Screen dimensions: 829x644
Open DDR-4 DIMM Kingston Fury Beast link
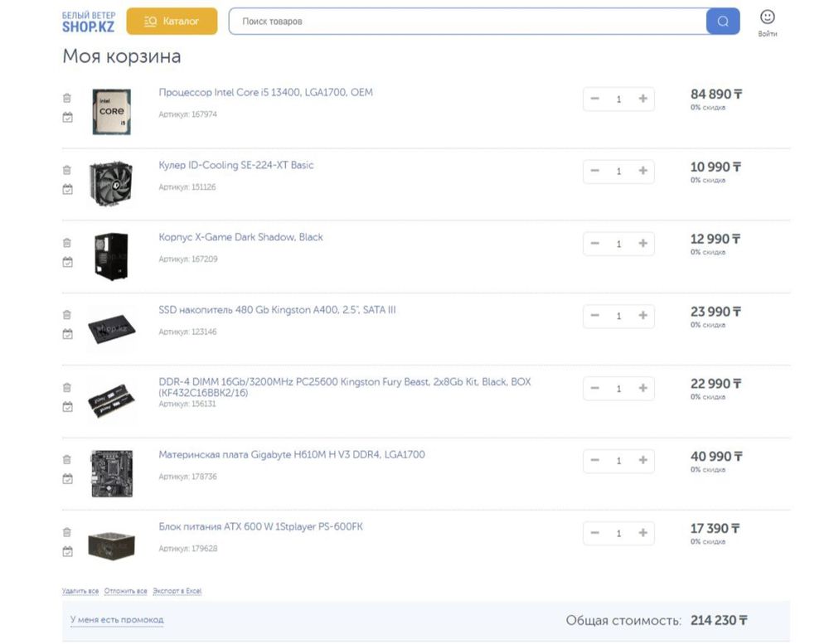(345, 387)
